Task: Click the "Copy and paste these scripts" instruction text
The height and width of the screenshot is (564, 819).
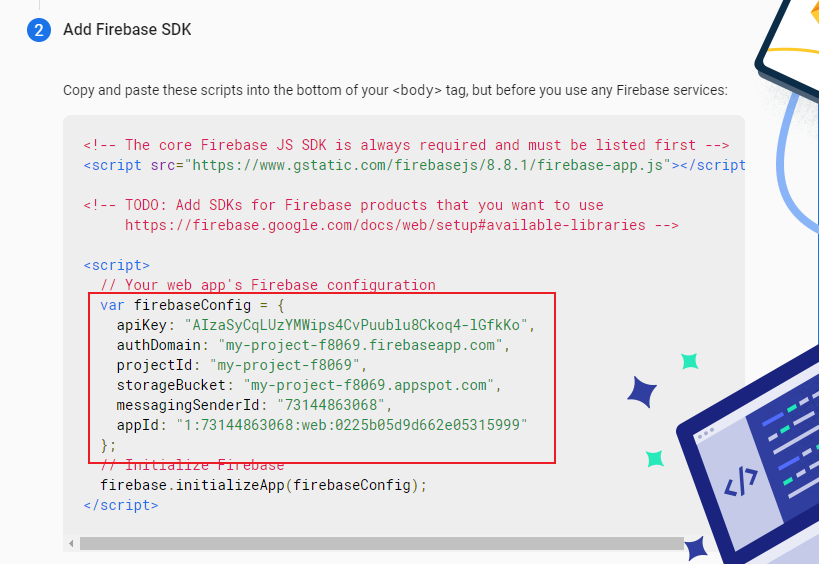Action: [395, 90]
